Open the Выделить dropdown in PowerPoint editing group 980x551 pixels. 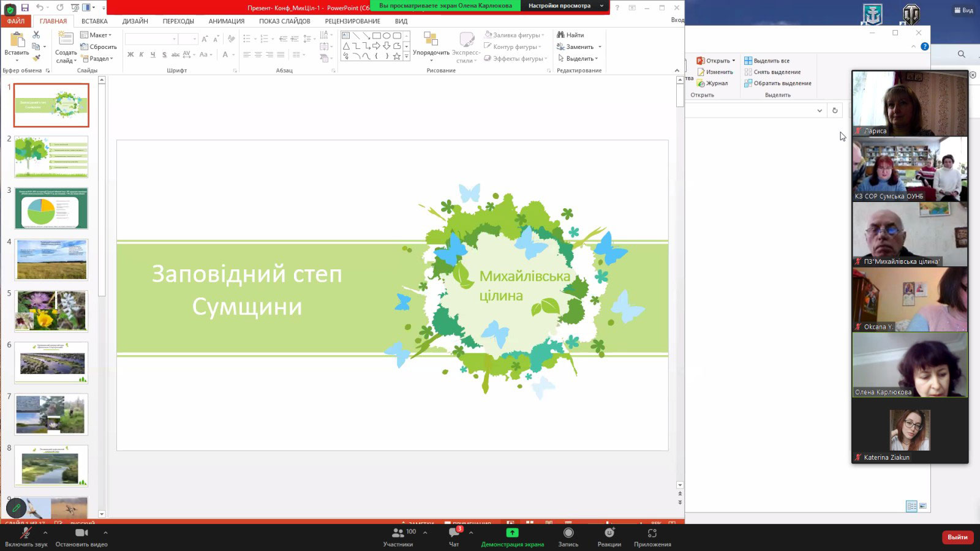(x=578, y=58)
